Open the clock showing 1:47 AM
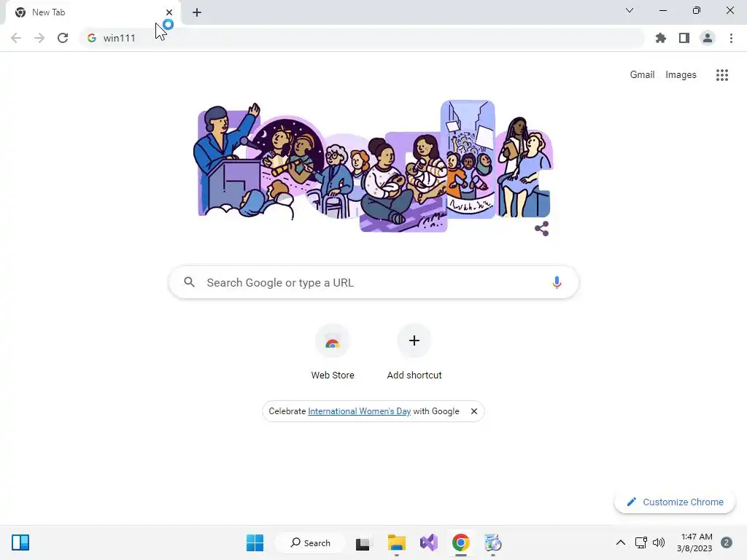This screenshot has height=560, width=747. 695,542
